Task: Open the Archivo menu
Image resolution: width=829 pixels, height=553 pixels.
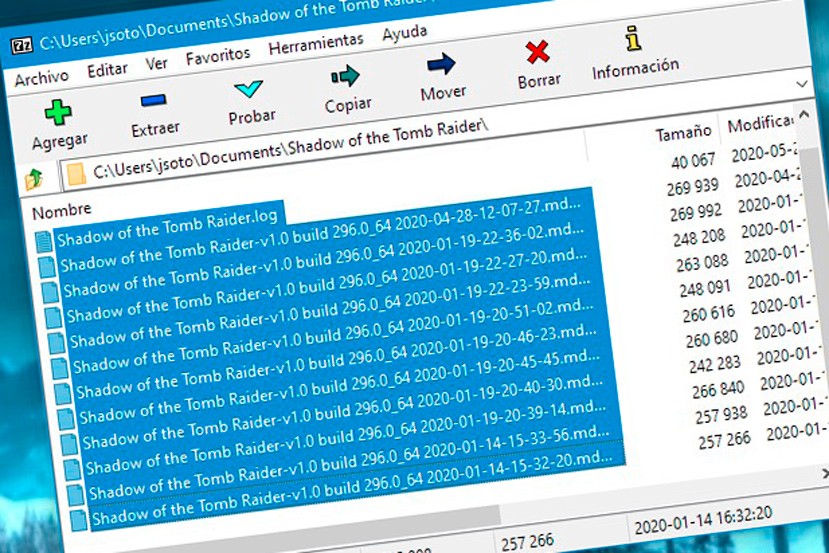Action: [x=41, y=77]
